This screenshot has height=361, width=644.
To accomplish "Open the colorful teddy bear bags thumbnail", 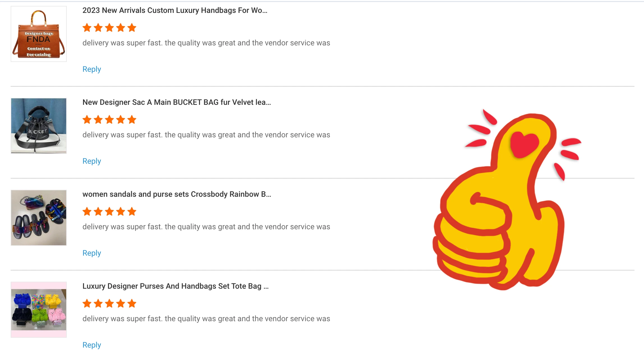I will [39, 310].
